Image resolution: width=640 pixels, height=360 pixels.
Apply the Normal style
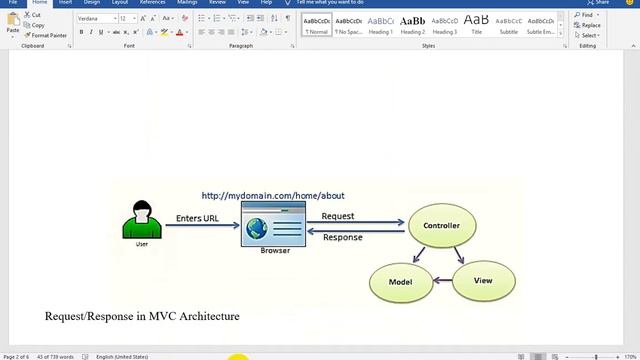point(317,25)
